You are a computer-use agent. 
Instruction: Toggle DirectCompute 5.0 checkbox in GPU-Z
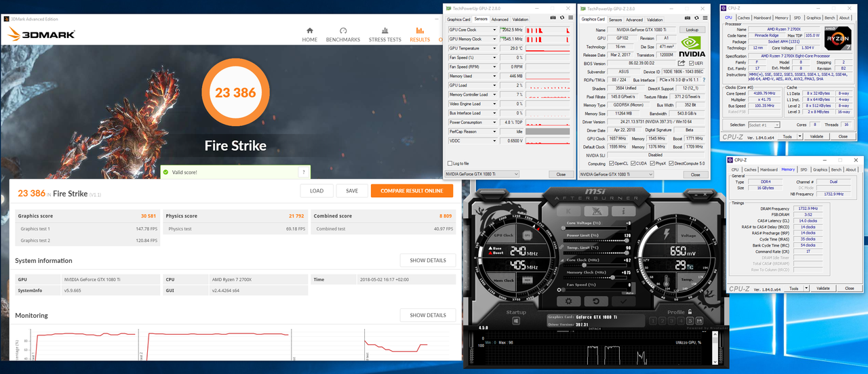(x=671, y=163)
